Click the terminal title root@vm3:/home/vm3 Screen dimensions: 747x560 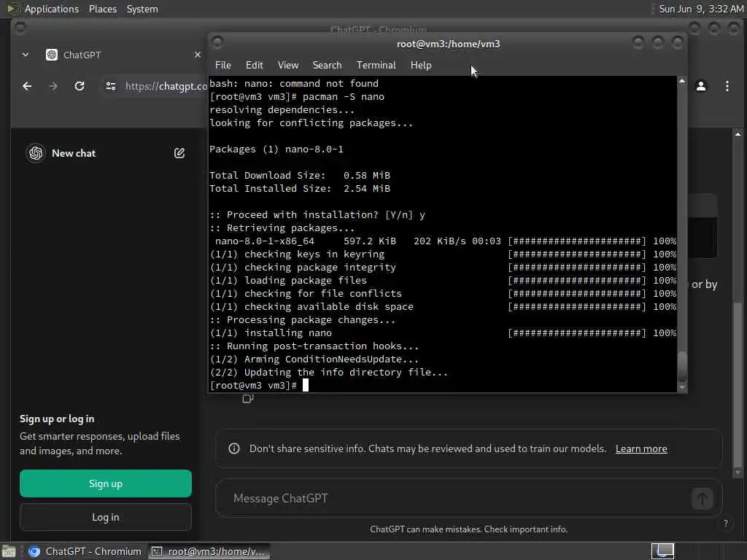(x=449, y=44)
